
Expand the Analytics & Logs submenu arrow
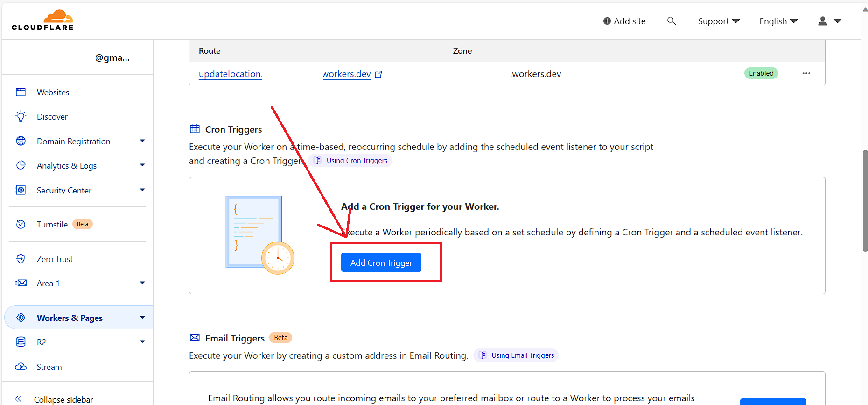(x=142, y=165)
